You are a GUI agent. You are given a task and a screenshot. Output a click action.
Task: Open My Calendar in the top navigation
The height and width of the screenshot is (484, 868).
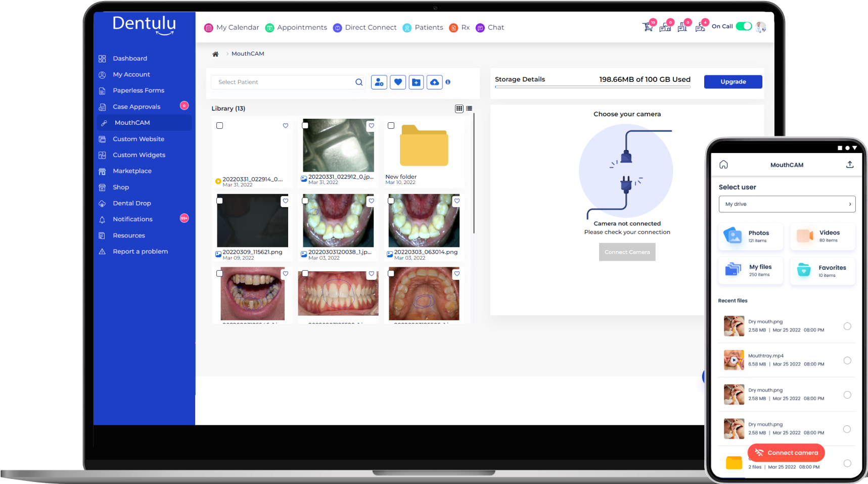(232, 28)
